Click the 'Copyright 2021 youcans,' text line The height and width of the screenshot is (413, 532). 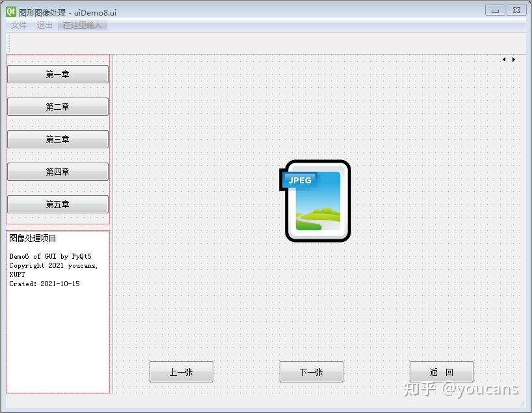pyautogui.click(x=53, y=265)
